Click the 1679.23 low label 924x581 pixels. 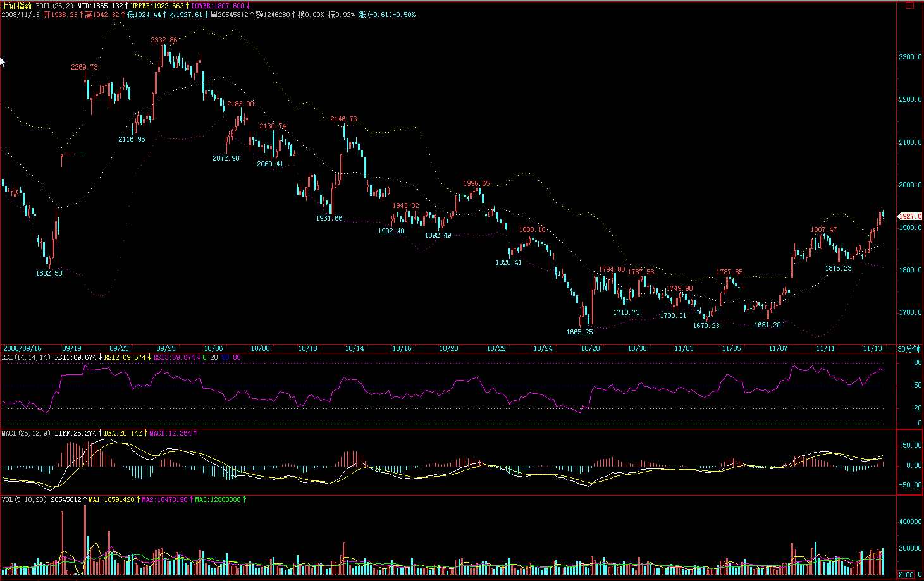click(x=706, y=326)
